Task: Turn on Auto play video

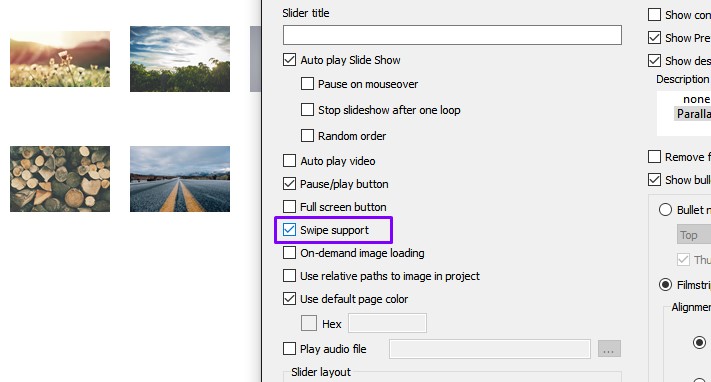Action: coord(289,161)
